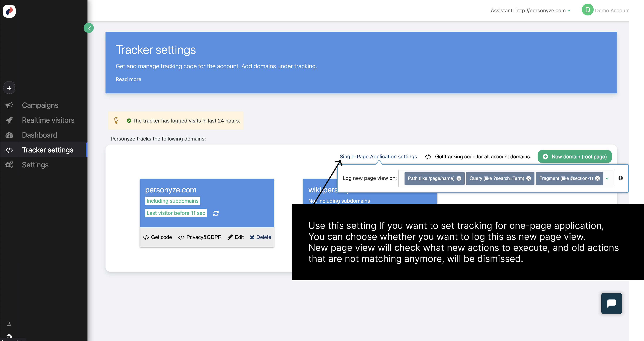
Task: Open Single-Page Application settings link
Action: tap(378, 157)
